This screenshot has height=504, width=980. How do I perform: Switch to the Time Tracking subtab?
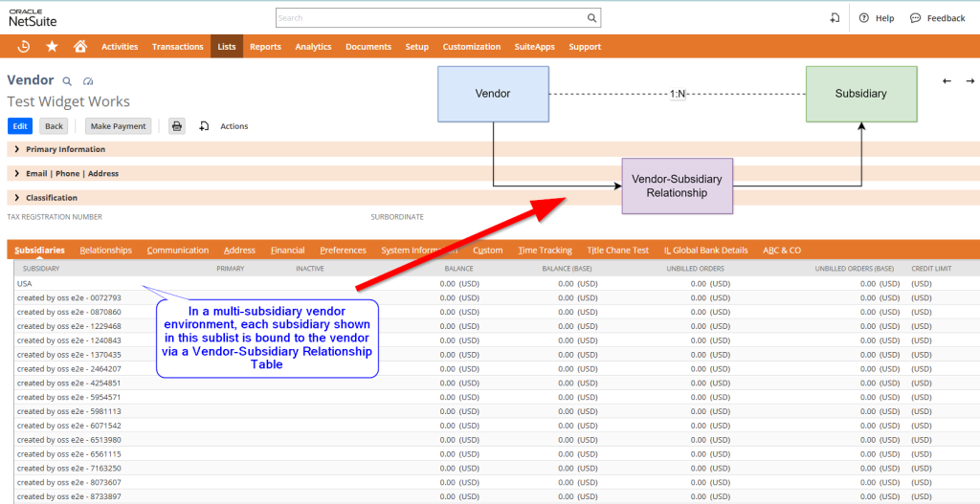[545, 250]
